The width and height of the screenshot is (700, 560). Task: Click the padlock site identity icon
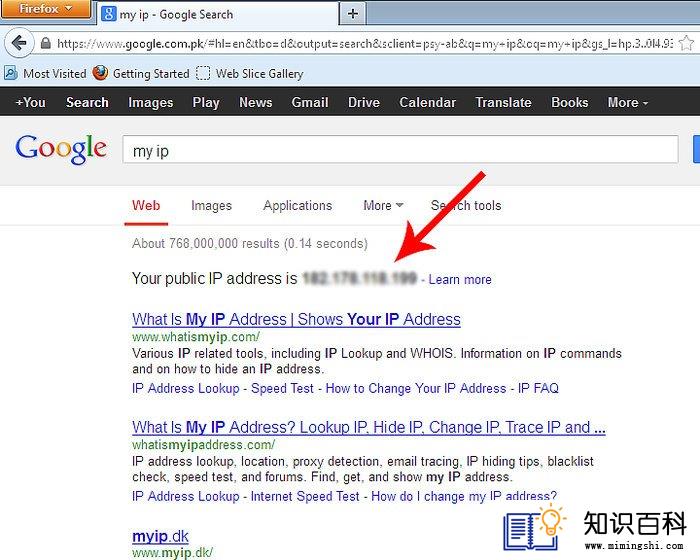(x=46, y=43)
